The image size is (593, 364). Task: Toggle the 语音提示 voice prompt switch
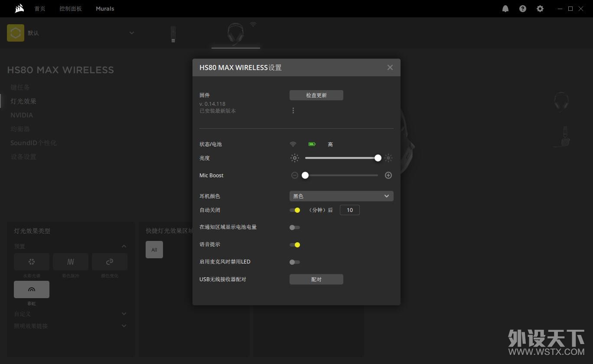click(295, 245)
